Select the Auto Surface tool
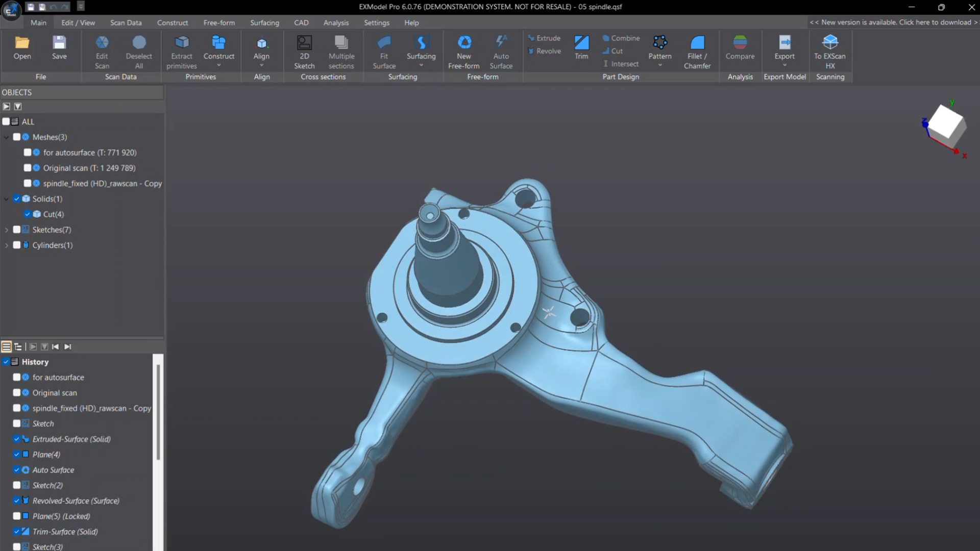980x551 pixels. 501,43
